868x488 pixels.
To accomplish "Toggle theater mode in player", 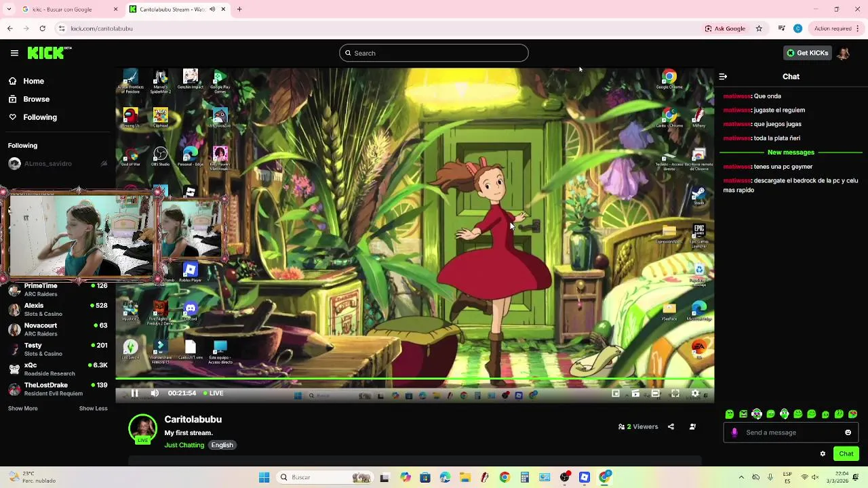I will pyautogui.click(x=655, y=393).
